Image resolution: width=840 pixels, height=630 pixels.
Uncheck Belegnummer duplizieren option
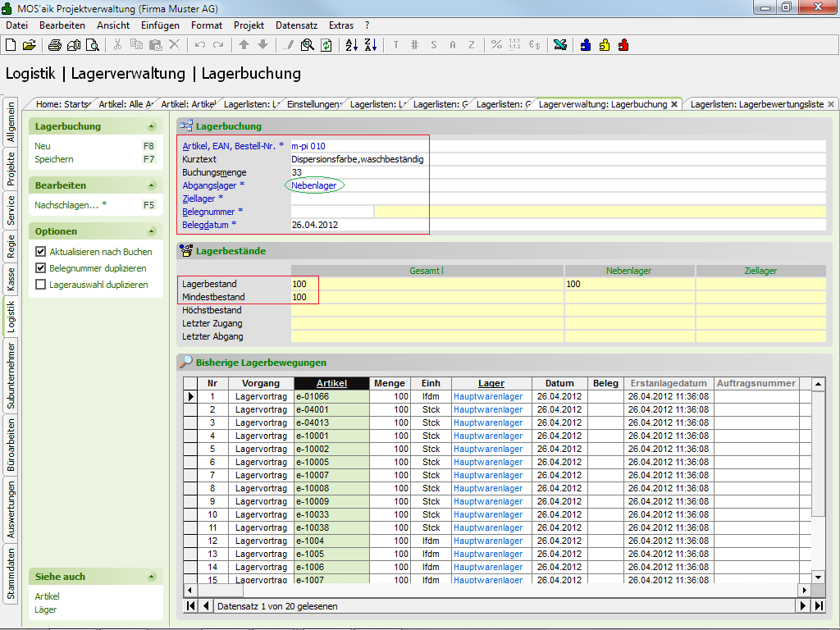(41, 268)
